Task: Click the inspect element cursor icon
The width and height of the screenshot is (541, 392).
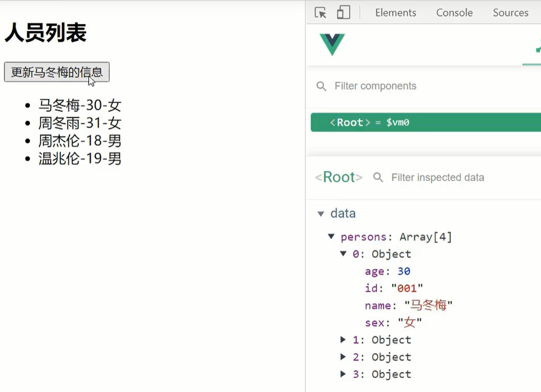Action: tap(321, 13)
